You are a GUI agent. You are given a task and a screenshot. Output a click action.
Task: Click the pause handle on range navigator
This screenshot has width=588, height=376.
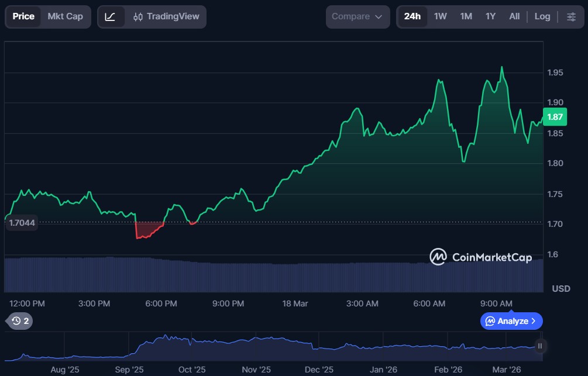(540, 346)
